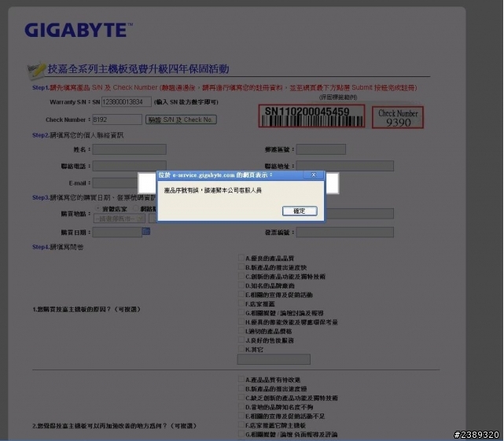
Task: Click the heading 技嘉全系列主機板免費升級四年保固活動
Action: click(x=138, y=69)
